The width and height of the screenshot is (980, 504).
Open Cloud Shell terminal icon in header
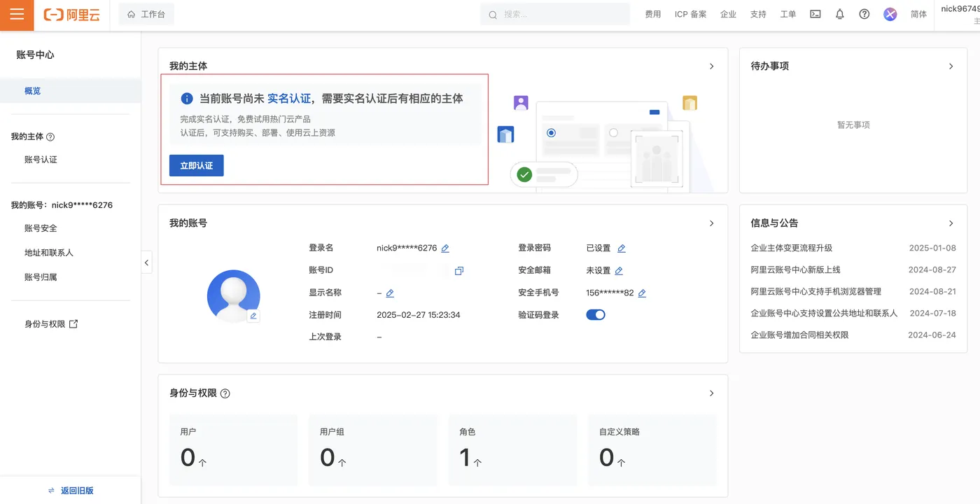click(815, 14)
